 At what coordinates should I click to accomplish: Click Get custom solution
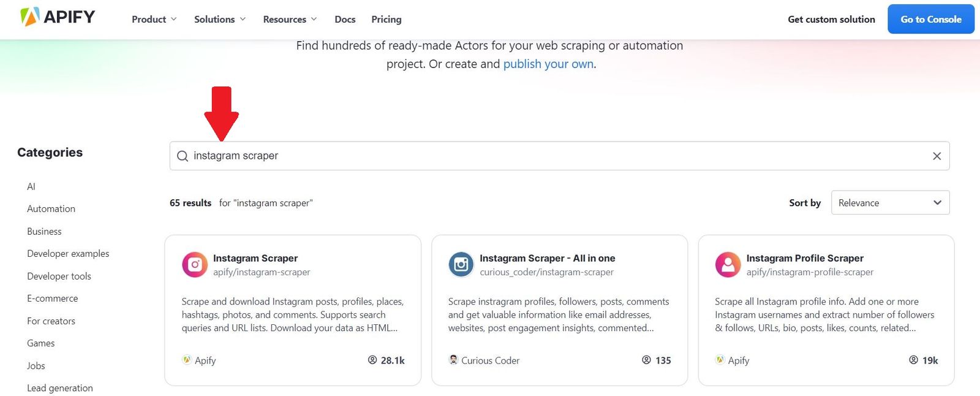(x=831, y=19)
